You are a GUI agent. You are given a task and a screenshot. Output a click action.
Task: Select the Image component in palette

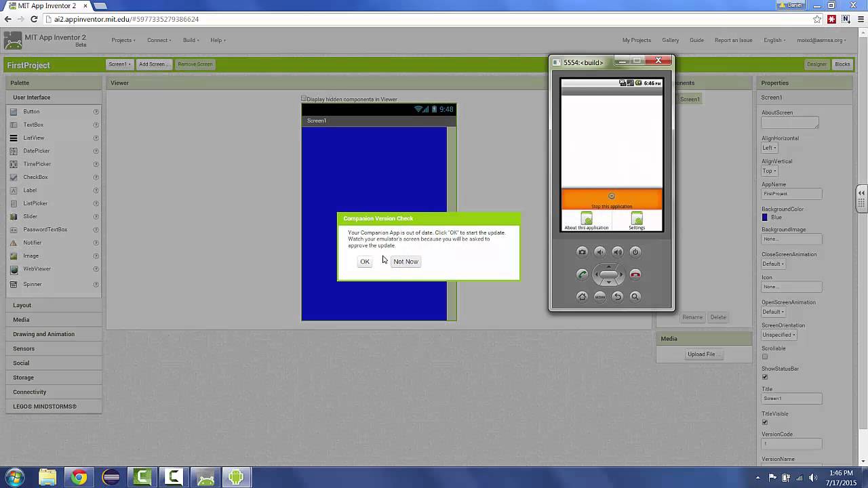[31, 256]
